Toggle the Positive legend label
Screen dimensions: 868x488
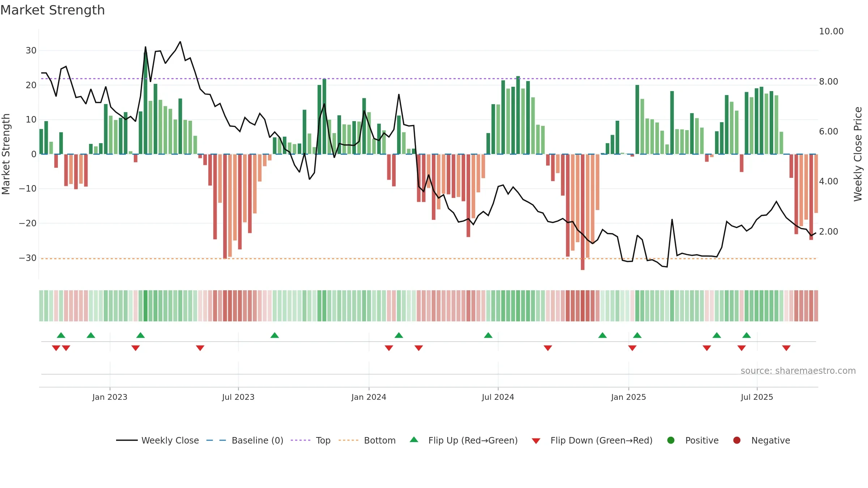click(x=702, y=441)
